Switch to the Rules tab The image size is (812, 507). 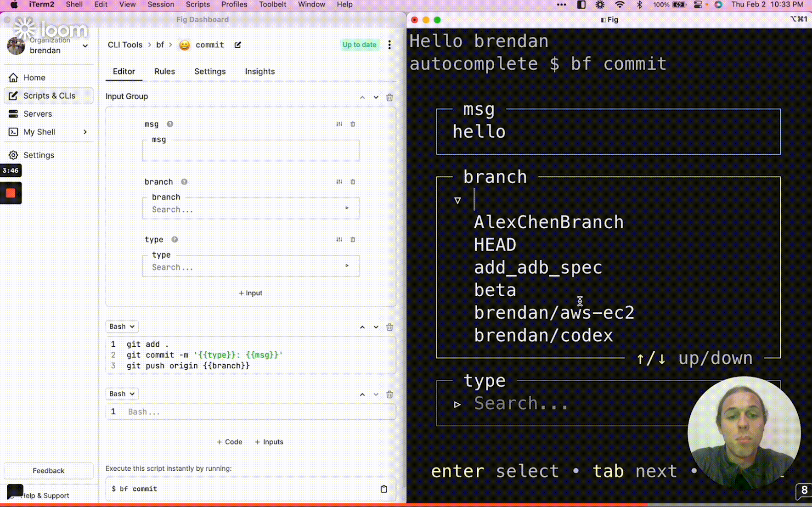pos(164,72)
